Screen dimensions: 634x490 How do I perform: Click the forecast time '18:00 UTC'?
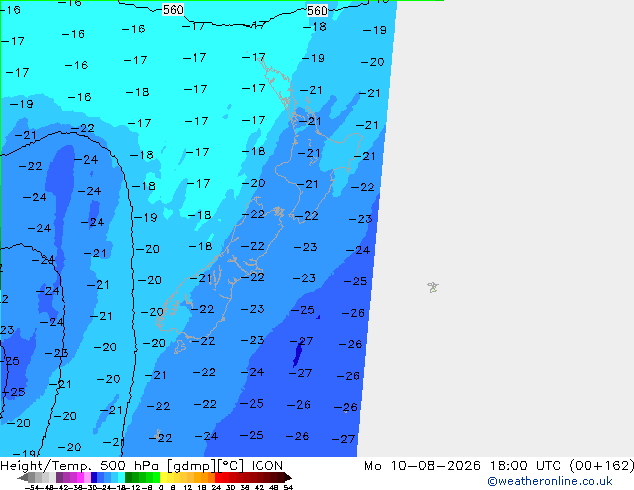pos(525,466)
